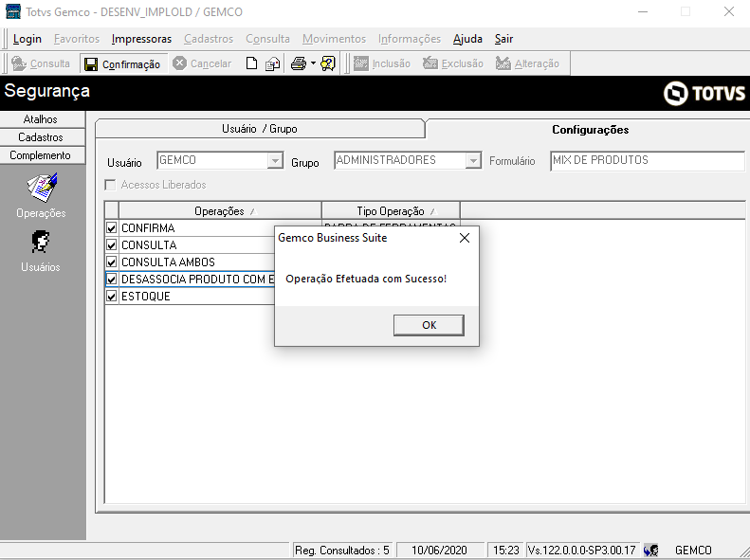Uncheck the ESTOQUE operation checkbox
The image size is (750, 560).
click(x=112, y=297)
